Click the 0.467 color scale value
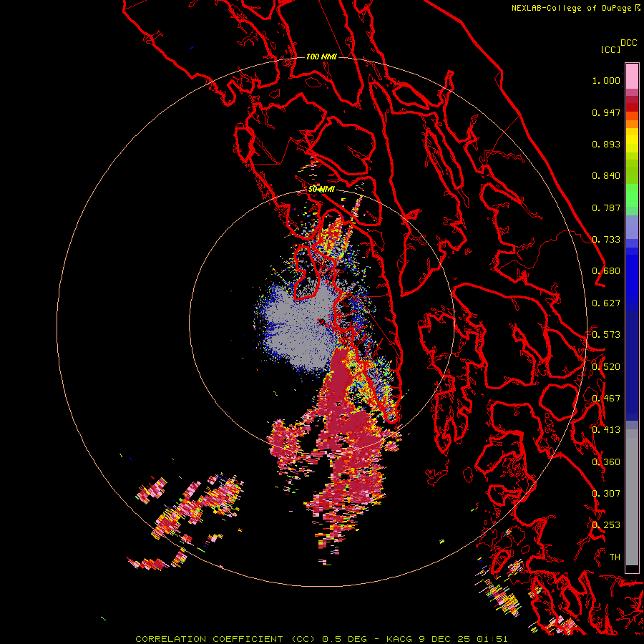Screen dimensions: 644x644 tap(606, 399)
